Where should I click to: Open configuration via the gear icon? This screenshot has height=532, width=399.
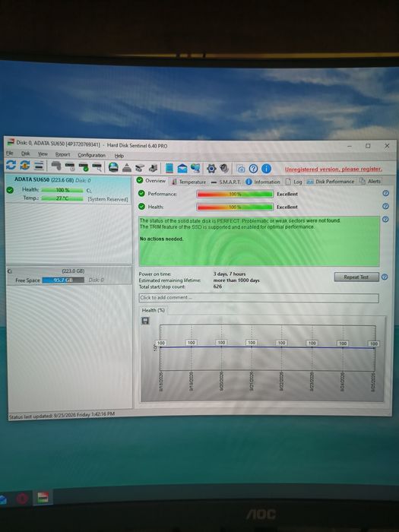pos(211,168)
